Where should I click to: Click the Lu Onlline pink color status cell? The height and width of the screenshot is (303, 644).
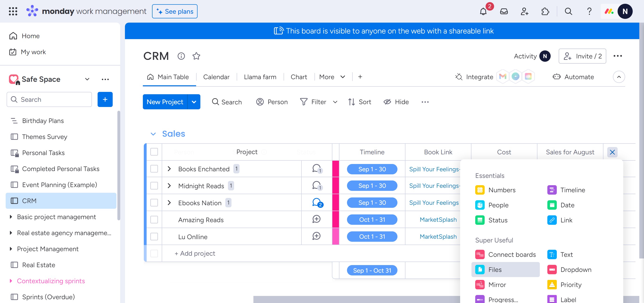[x=335, y=236]
